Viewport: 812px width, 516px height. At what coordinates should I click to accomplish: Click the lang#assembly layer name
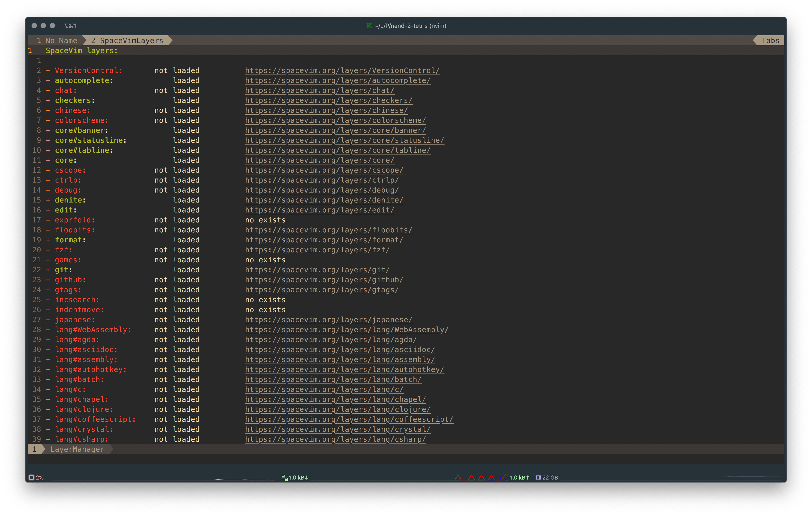click(86, 359)
